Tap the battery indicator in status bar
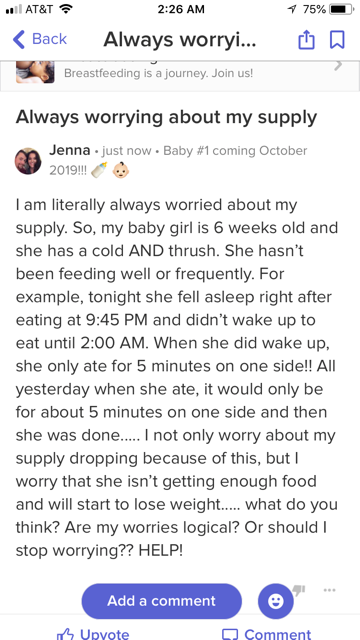The height and width of the screenshot is (640, 360). [x=342, y=9]
